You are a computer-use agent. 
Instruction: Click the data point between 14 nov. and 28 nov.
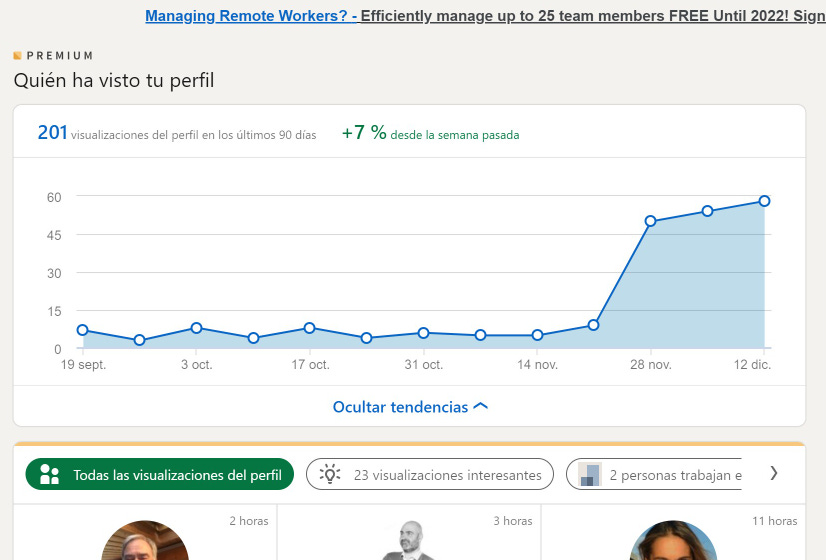[594, 325]
